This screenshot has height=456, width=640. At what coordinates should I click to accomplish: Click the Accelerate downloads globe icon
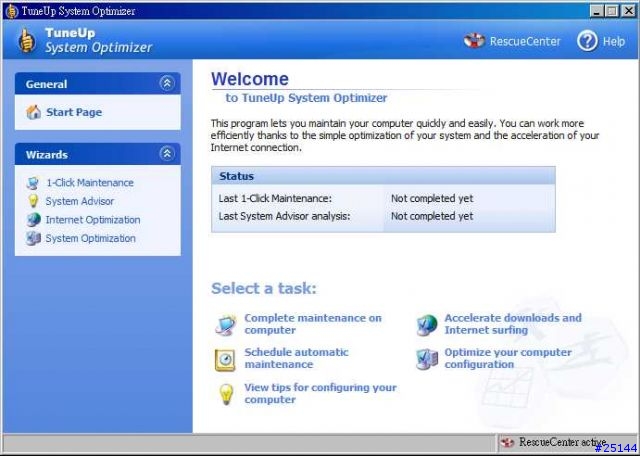427,325
